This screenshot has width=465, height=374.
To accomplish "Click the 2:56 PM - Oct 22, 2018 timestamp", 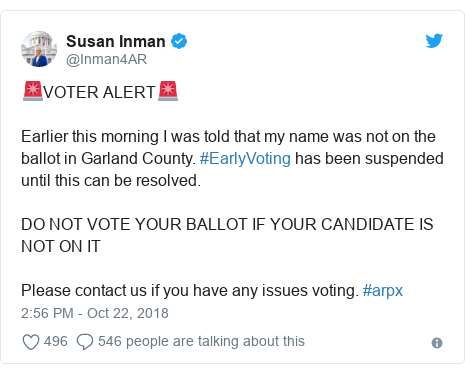I will coord(95,313).
